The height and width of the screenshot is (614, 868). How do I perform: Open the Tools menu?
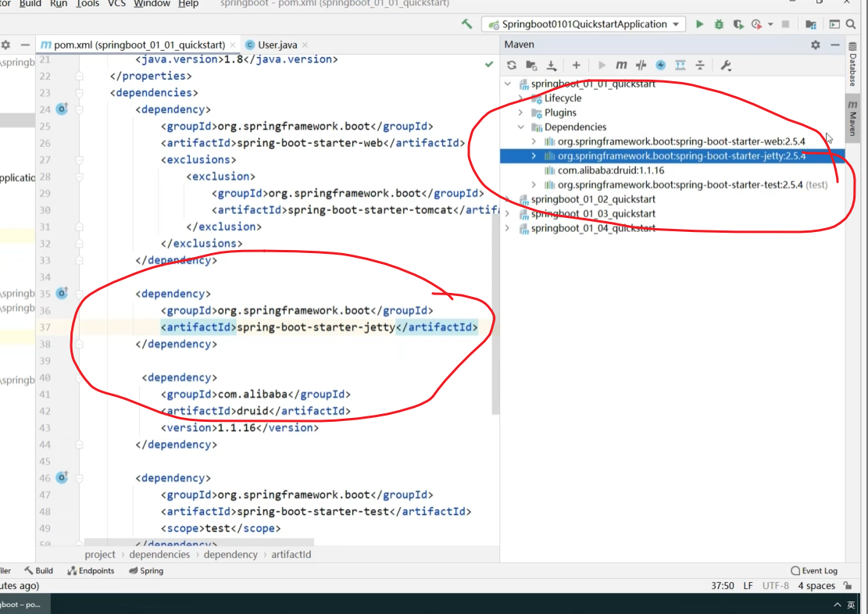88,4
